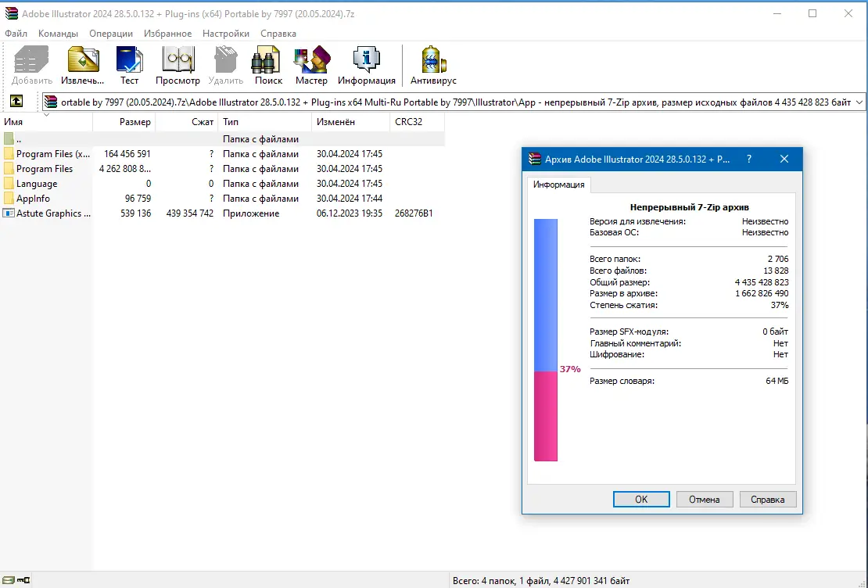Click the parent folder '..' icon
868x588 pixels.
click(x=9, y=139)
